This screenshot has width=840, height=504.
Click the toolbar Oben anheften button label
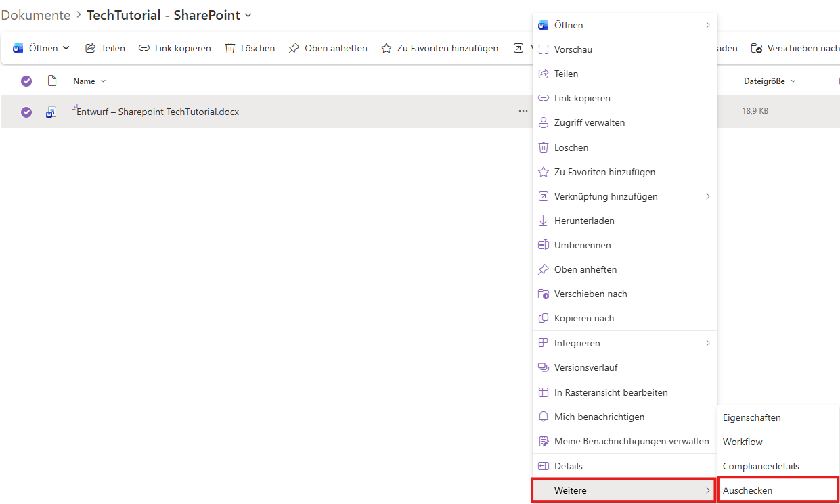336,48
